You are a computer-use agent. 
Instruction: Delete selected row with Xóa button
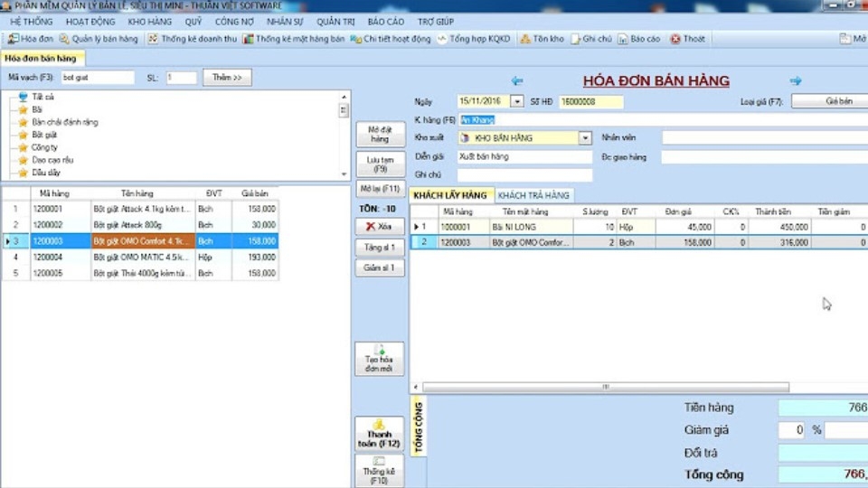(x=379, y=227)
